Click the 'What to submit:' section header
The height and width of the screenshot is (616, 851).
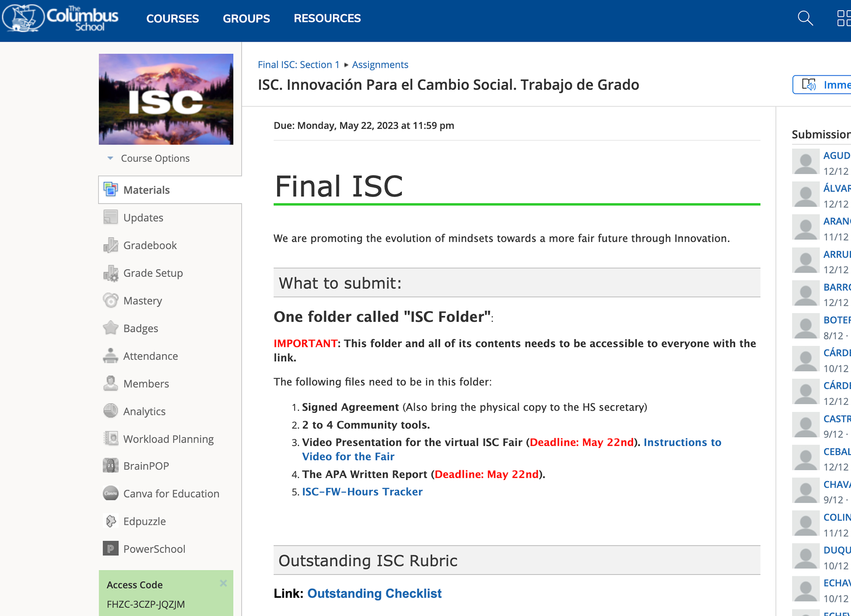(x=517, y=283)
